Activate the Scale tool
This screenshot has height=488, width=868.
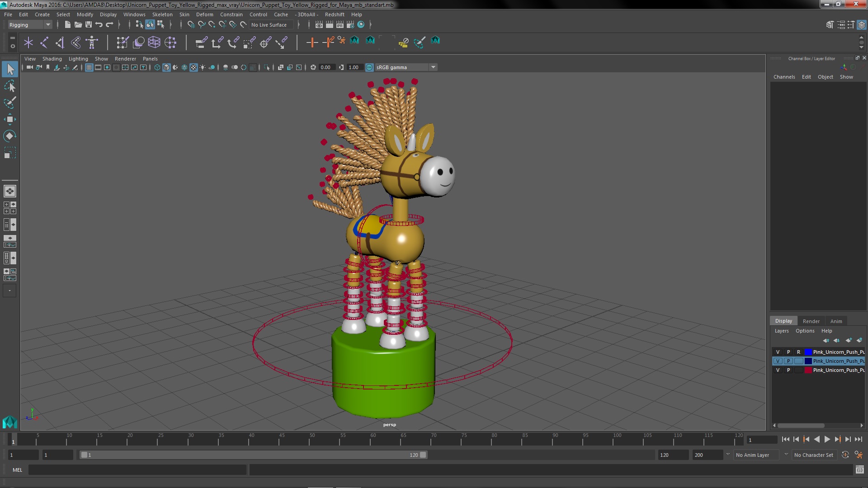pyautogui.click(x=10, y=153)
